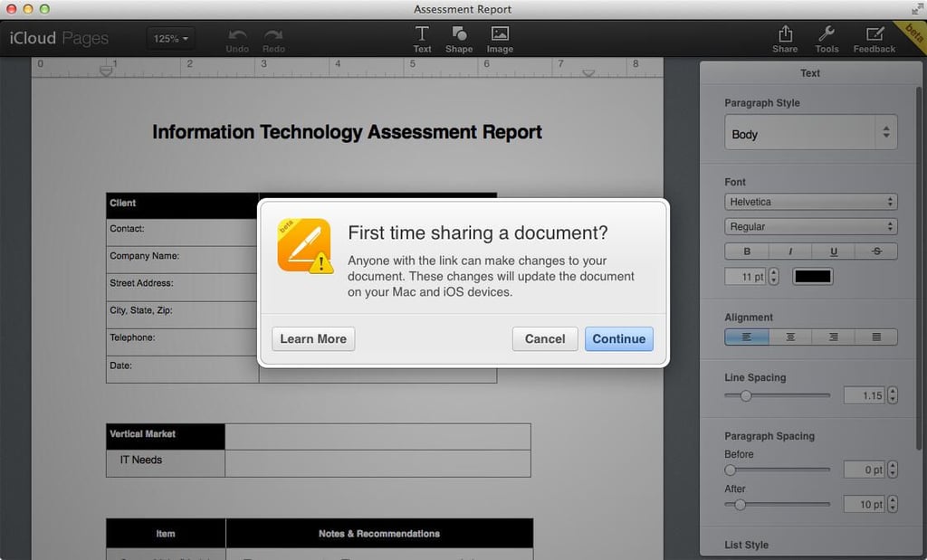
Task: Open the Tools wrench icon
Action: [x=827, y=33]
